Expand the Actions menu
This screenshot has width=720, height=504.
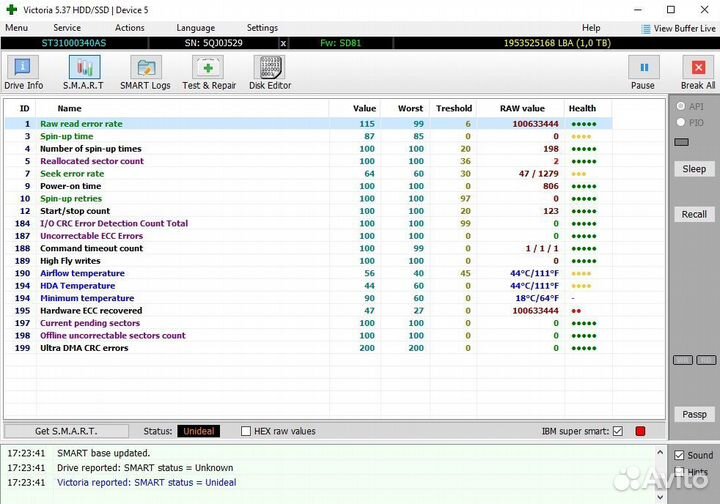point(129,28)
